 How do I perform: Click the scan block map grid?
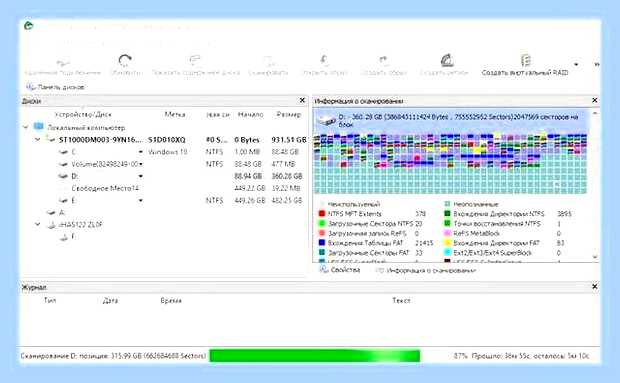[450, 164]
